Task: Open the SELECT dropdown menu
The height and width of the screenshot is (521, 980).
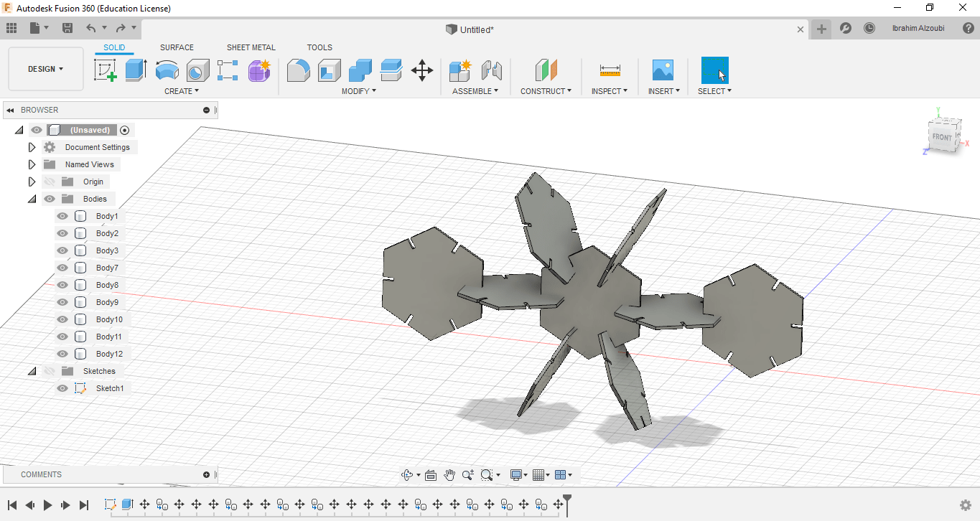Action: tap(715, 91)
